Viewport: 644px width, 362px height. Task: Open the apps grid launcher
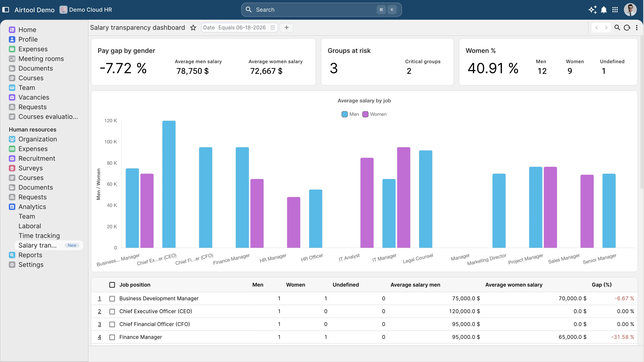click(615, 10)
